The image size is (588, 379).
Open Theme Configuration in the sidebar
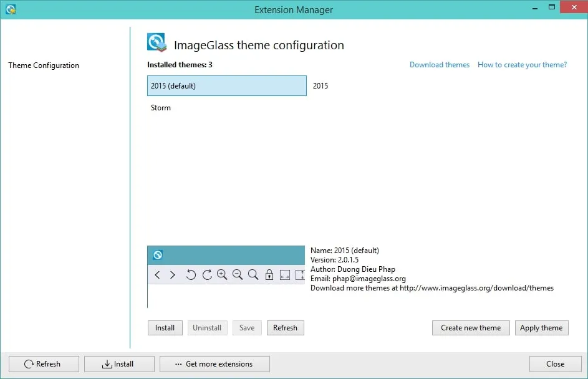click(x=44, y=65)
